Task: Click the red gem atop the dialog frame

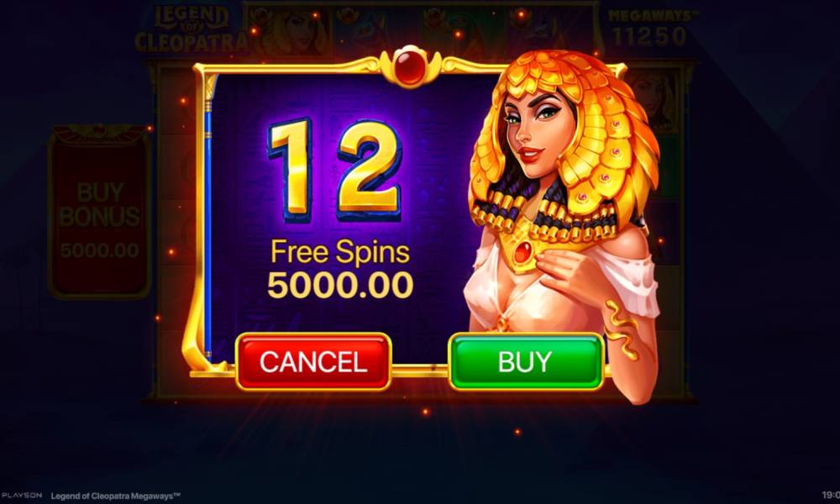Action: pyautogui.click(x=410, y=66)
